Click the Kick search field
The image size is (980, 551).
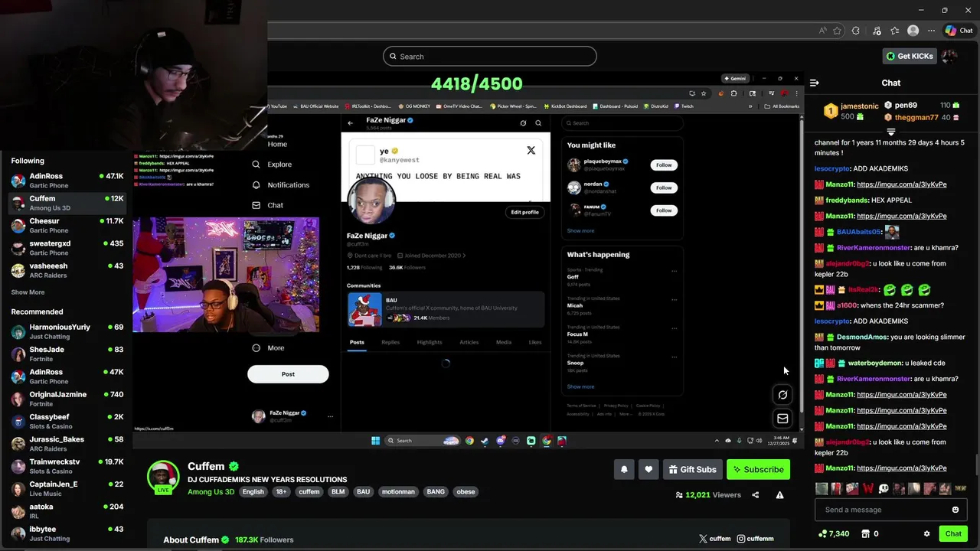pos(490,56)
